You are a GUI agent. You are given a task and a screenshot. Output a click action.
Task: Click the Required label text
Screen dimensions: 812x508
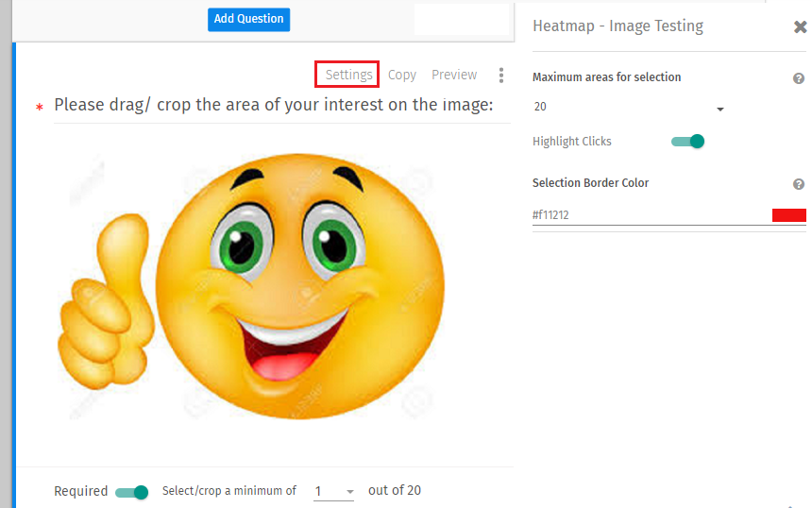coord(81,491)
